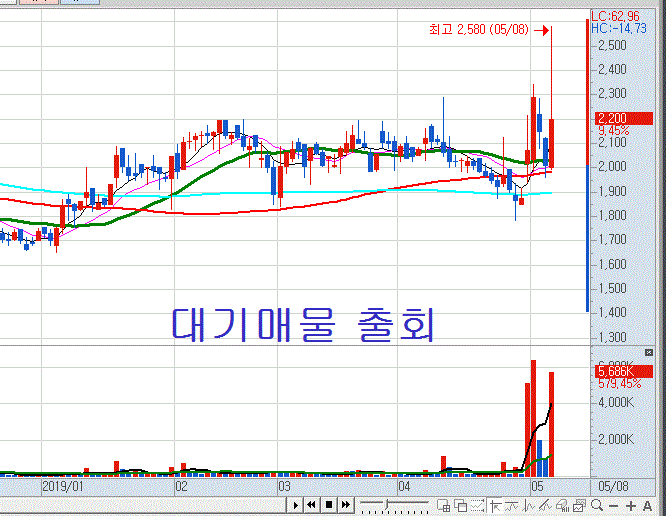Viewport: 666px width, 516px height.
Task: Click the LC:62,96 indicator text
Action: [x=615, y=16]
